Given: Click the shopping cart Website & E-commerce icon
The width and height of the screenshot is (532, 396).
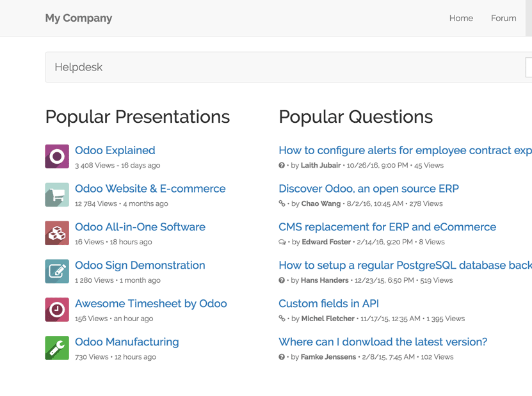Looking at the screenshot, I should [x=57, y=194].
